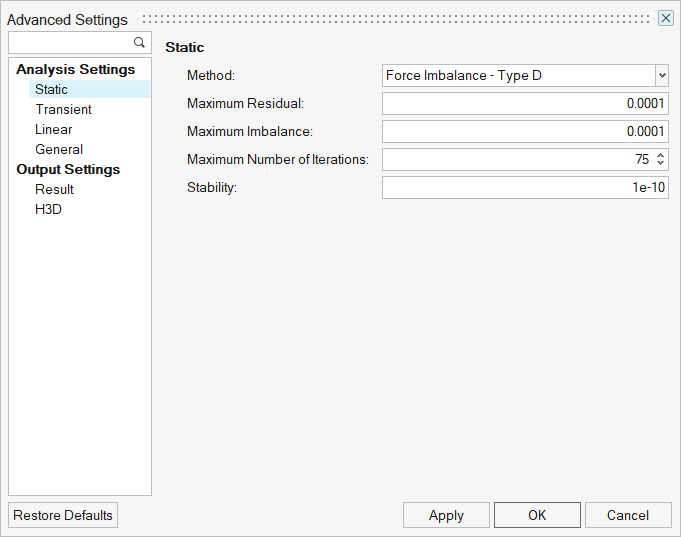
Task: Open General analysis settings
Action: 59,149
